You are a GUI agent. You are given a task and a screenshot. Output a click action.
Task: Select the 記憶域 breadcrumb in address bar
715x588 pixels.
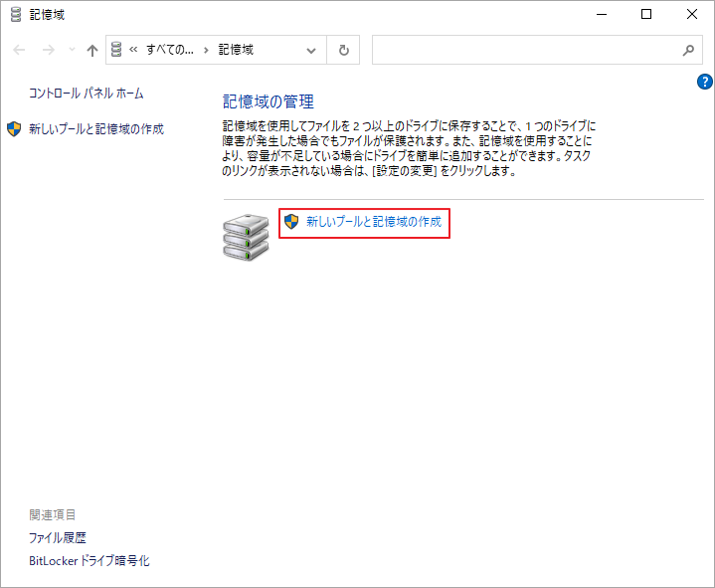tap(236, 50)
